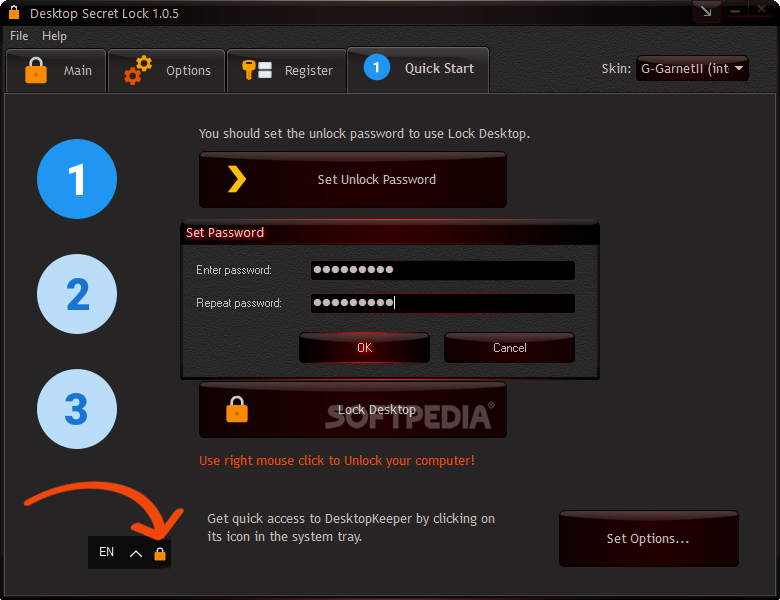This screenshot has width=780, height=600.
Task: Click the key icon on Register tab
Action: pos(257,70)
